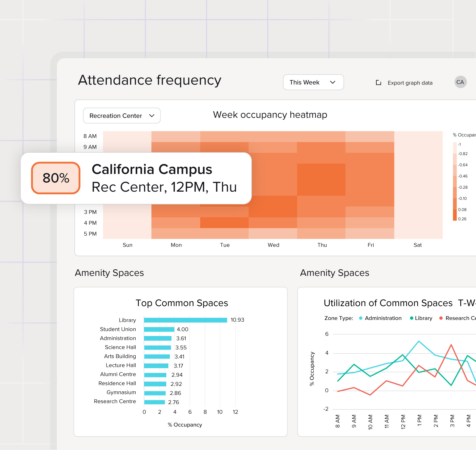Toggle the Research Centre zone legend dot
This screenshot has width=476, height=450.
coord(441,318)
